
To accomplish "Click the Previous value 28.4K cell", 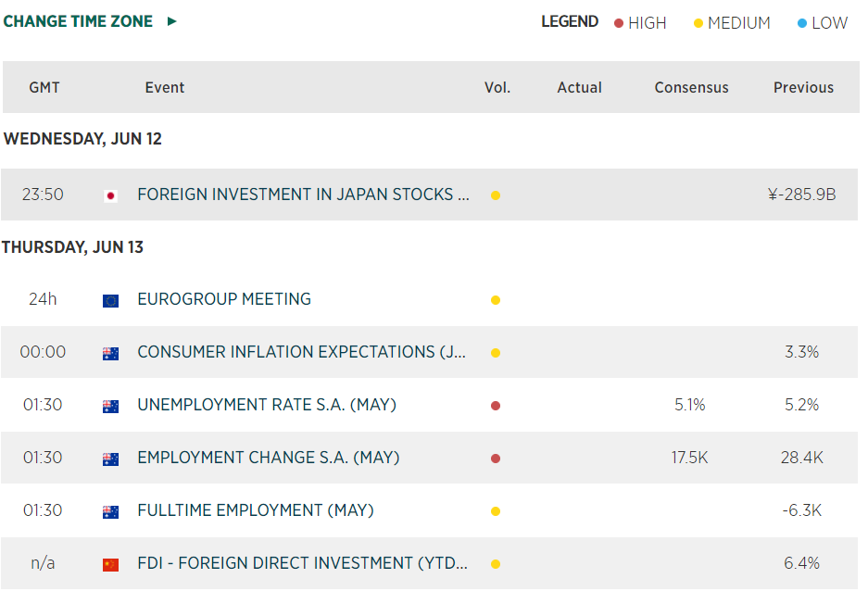I will coord(802,458).
